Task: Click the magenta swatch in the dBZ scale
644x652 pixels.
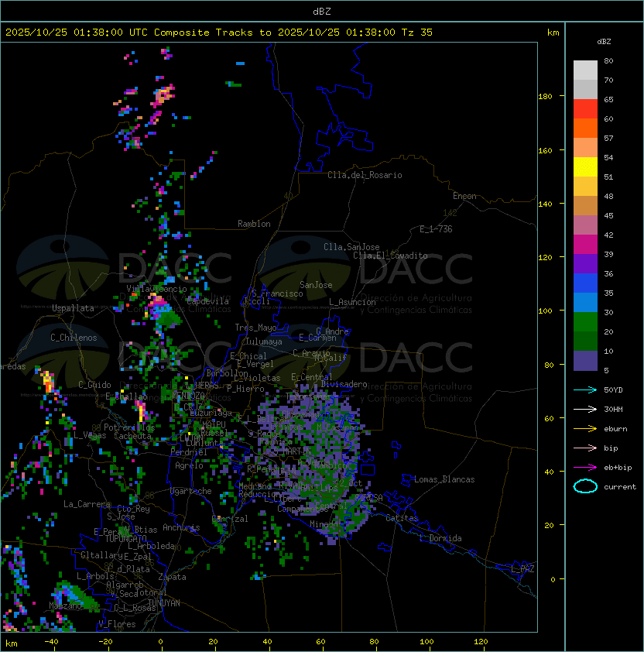Action: pyautogui.click(x=585, y=245)
